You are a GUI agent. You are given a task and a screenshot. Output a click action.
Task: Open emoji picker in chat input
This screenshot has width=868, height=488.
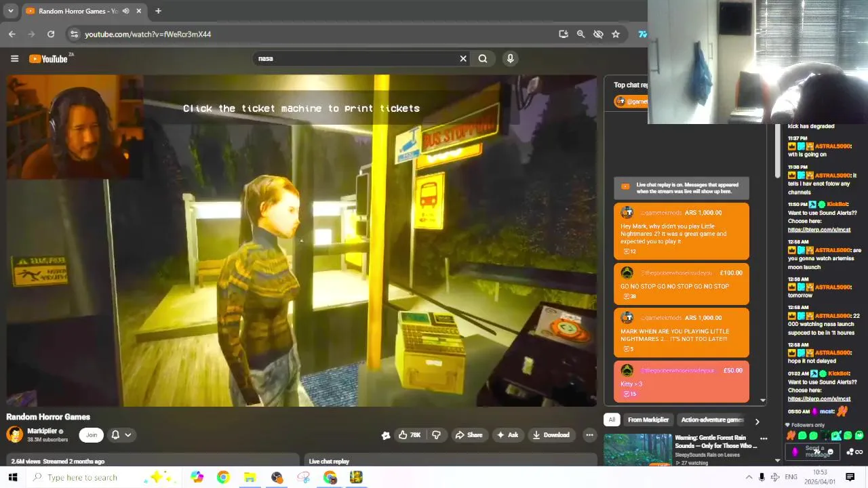pos(831,452)
